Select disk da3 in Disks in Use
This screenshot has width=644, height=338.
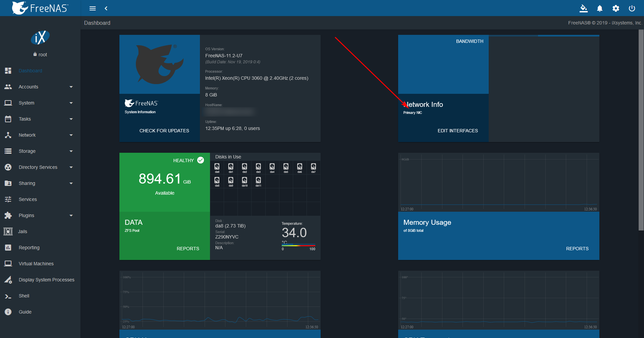(x=258, y=168)
